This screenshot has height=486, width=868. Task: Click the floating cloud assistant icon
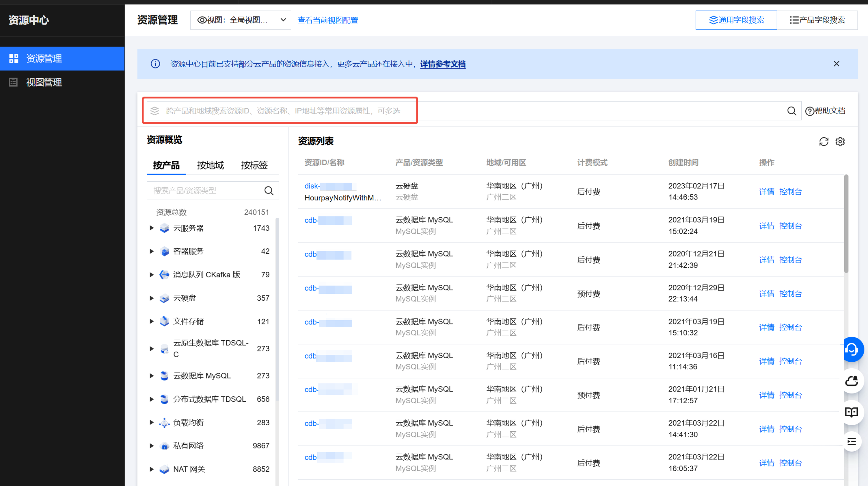(852, 381)
